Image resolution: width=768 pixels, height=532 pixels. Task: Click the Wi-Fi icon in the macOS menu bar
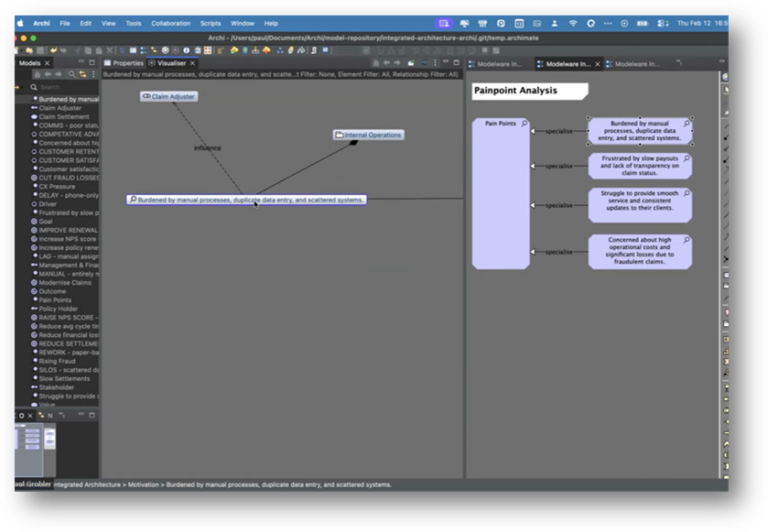click(x=573, y=24)
